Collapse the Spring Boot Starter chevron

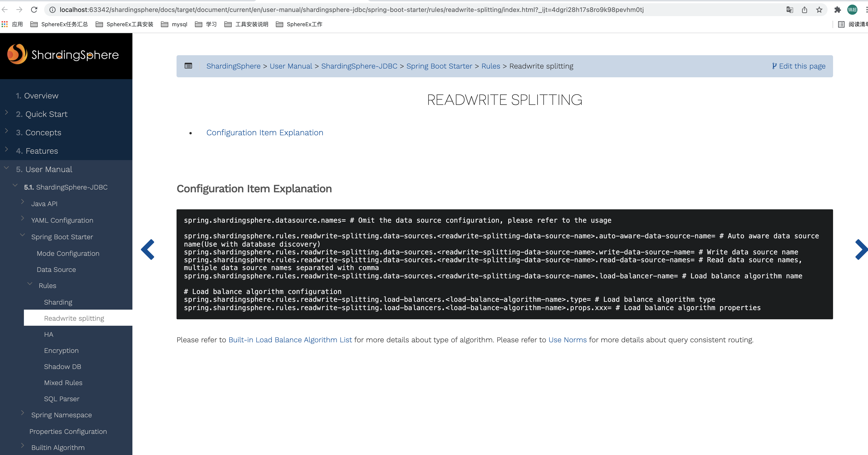click(23, 235)
